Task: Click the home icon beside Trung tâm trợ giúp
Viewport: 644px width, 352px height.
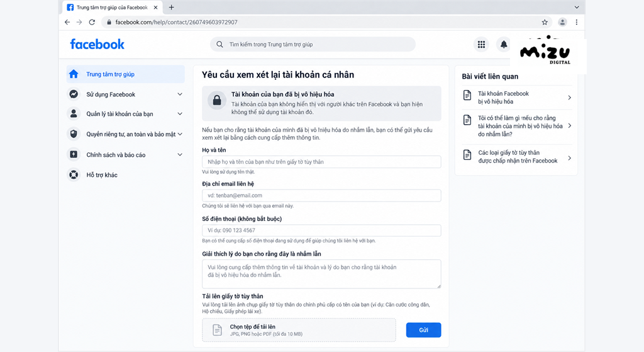Action: [x=74, y=74]
